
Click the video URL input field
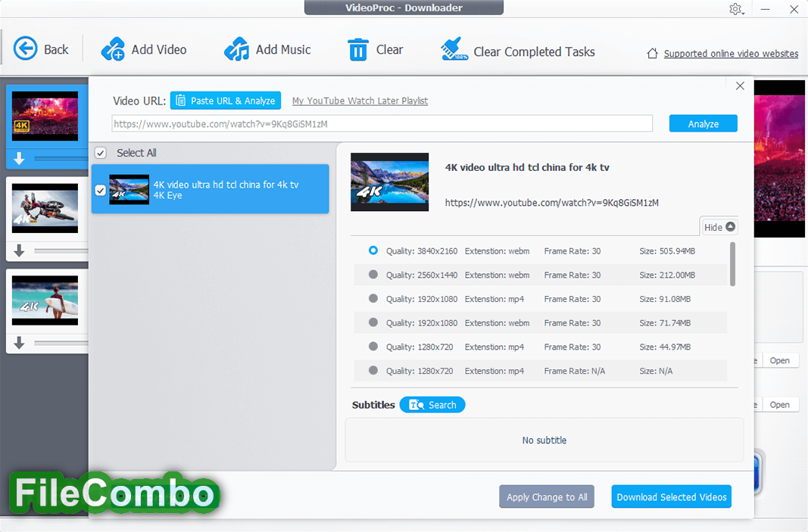point(382,123)
